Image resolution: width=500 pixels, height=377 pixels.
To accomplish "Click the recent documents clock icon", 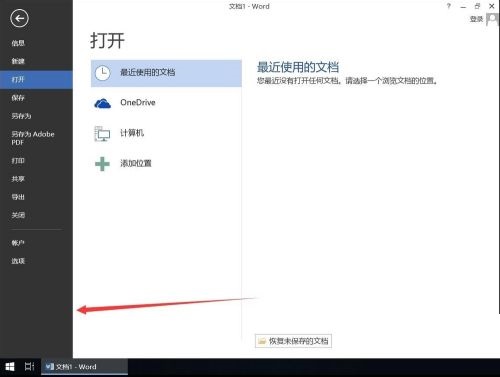I will [102, 73].
